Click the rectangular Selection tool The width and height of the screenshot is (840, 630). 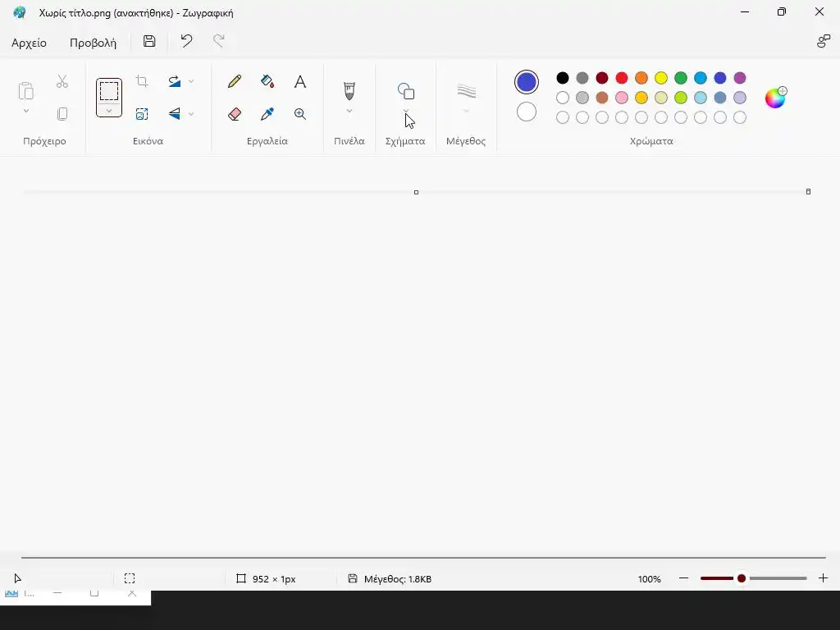pyautogui.click(x=109, y=91)
